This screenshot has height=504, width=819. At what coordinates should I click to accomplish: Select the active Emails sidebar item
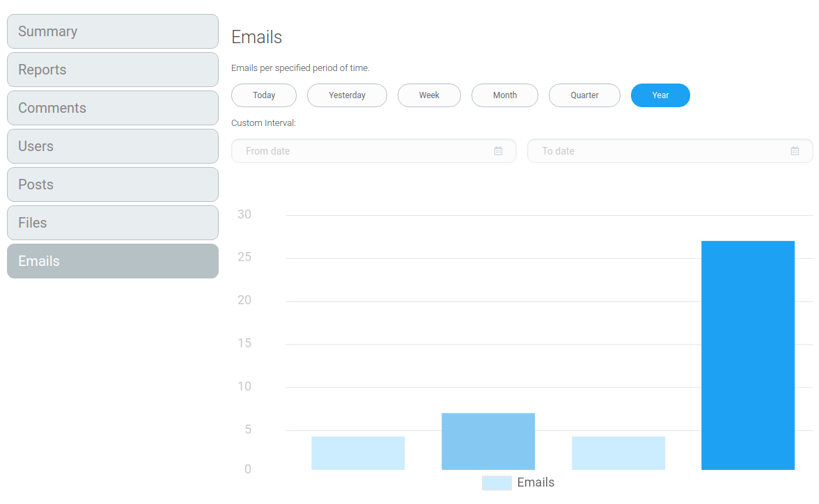click(113, 261)
